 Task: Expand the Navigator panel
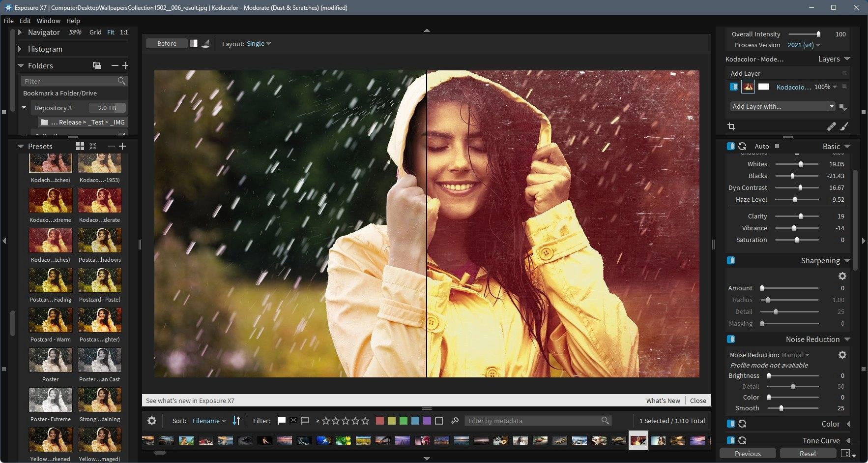20,32
